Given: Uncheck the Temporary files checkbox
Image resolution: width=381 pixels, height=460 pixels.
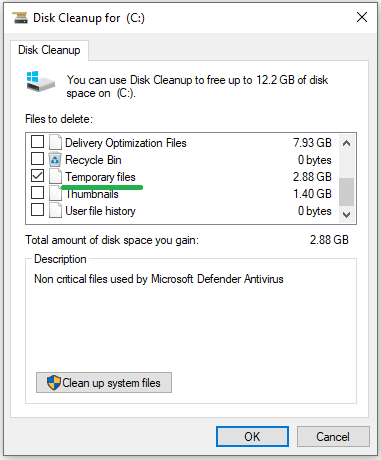Looking at the screenshot, I should click(x=37, y=176).
